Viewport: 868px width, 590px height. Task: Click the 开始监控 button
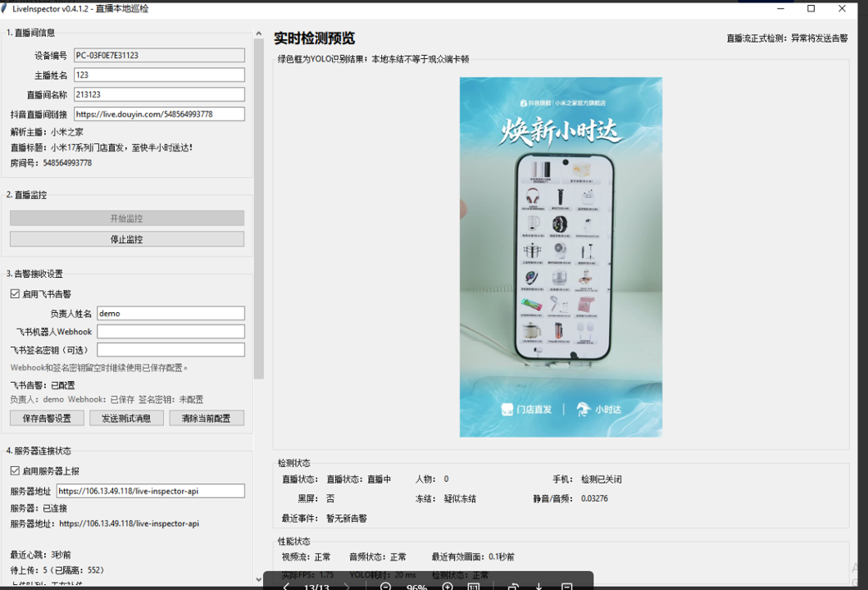tap(127, 218)
